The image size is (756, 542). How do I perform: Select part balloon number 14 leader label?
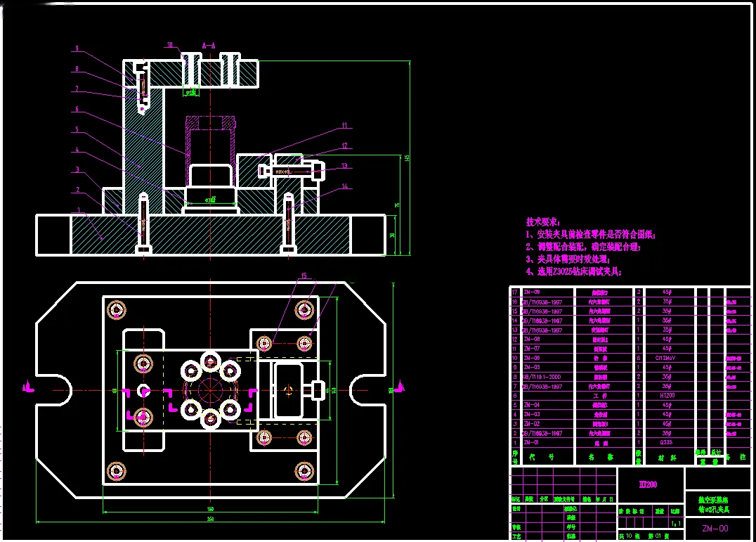[x=344, y=186]
